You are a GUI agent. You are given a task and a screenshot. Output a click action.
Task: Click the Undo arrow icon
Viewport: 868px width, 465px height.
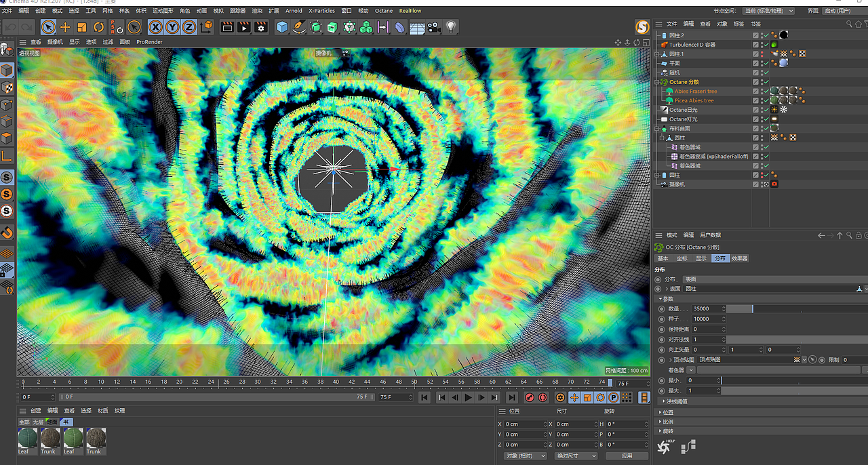[11, 27]
